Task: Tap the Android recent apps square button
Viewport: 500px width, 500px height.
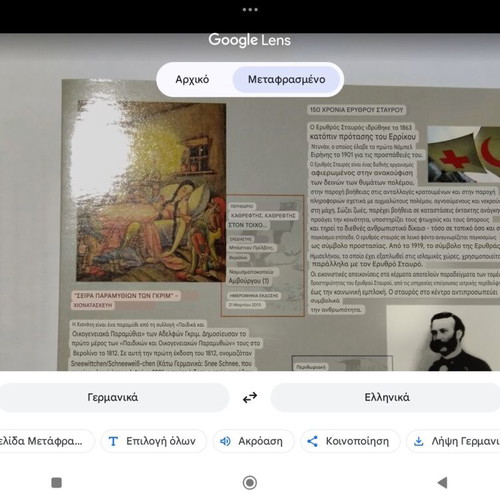Action: pos(57,482)
